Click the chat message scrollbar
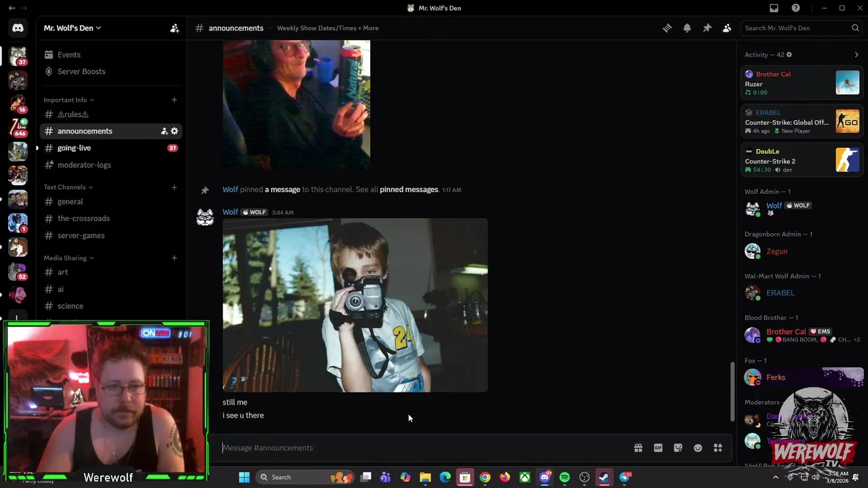 [731, 392]
